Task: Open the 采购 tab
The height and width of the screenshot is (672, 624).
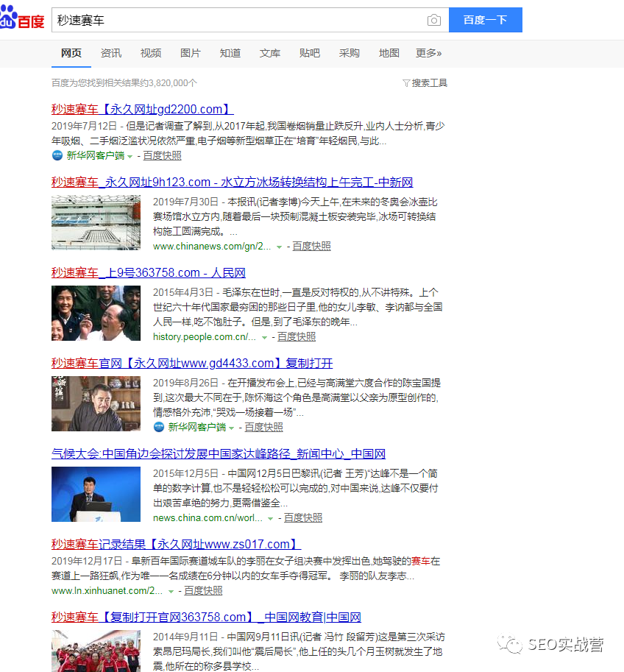Action: pos(350,53)
